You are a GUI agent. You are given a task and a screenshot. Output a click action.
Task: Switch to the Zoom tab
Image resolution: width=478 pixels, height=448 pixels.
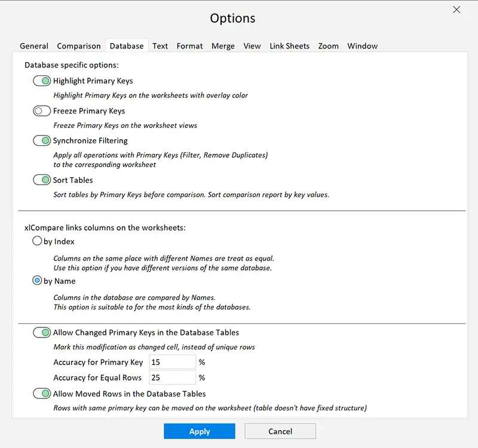coord(328,46)
